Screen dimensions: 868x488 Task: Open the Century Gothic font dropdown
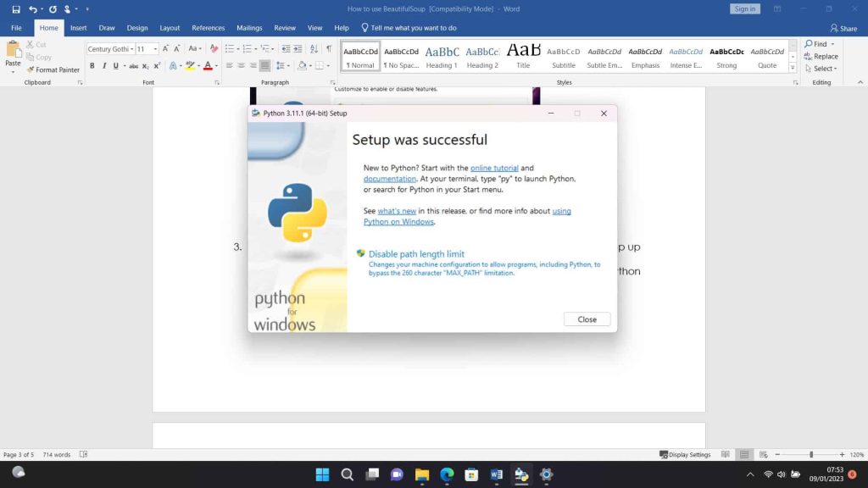(x=133, y=48)
